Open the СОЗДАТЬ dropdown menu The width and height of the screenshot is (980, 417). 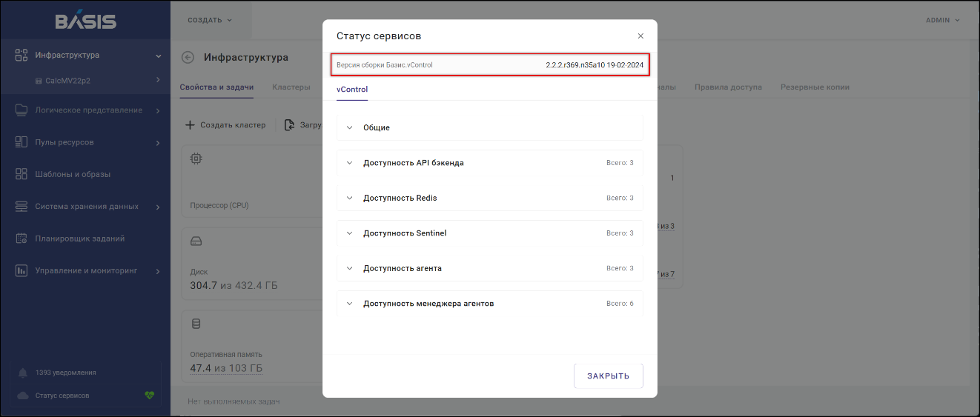pyautogui.click(x=210, y=20)
